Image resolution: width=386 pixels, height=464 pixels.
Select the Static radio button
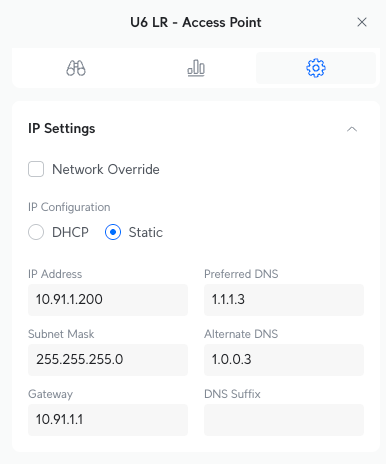(x=113, y=232)
